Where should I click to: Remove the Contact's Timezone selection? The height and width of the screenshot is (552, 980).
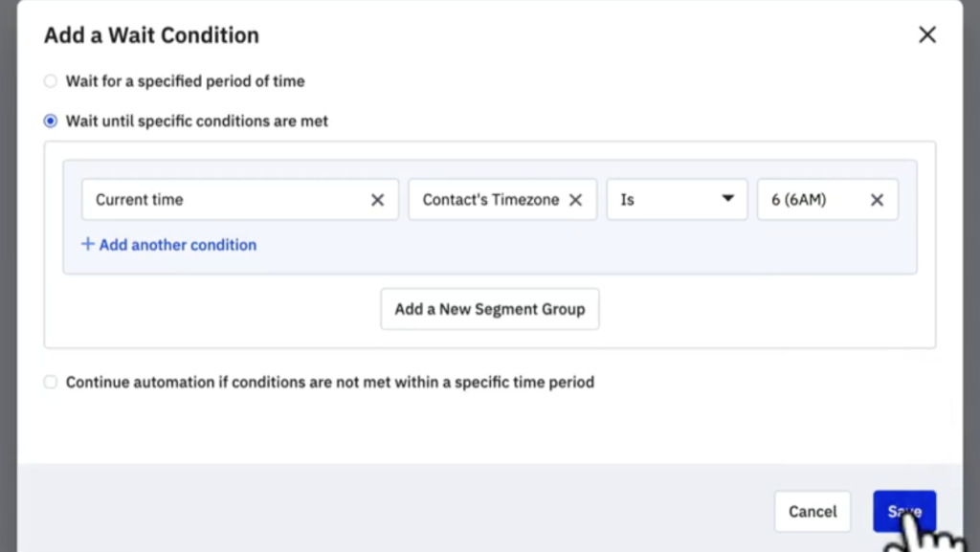tap(575, 200)
